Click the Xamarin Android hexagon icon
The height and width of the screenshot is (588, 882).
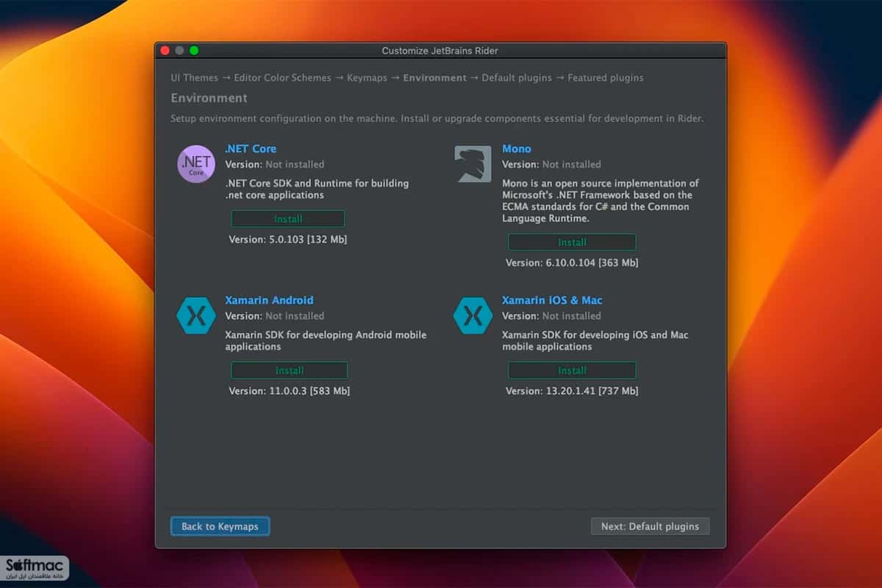[196, 315]
